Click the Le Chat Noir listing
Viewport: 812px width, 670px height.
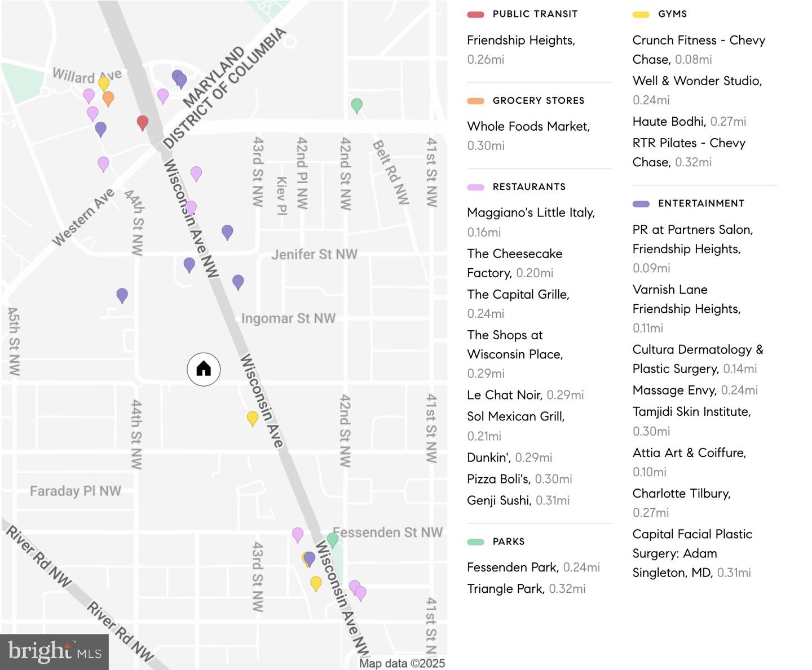tap(525, 395)
